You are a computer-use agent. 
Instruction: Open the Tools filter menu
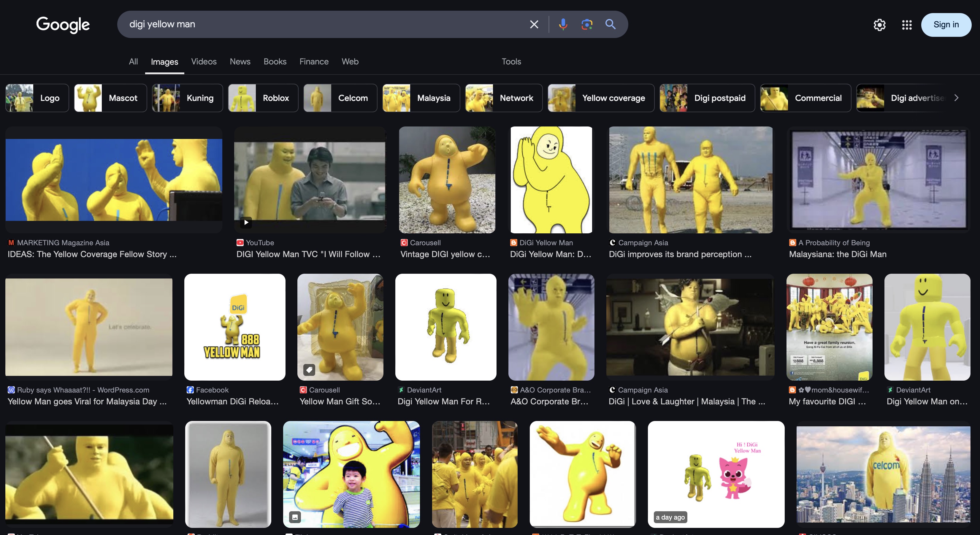511,62
